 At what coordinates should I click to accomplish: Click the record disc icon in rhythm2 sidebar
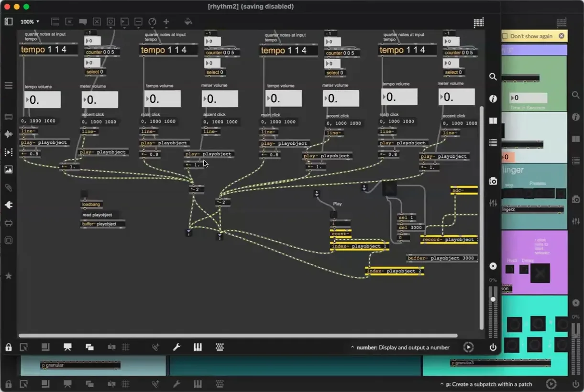(x=493, y=266)
